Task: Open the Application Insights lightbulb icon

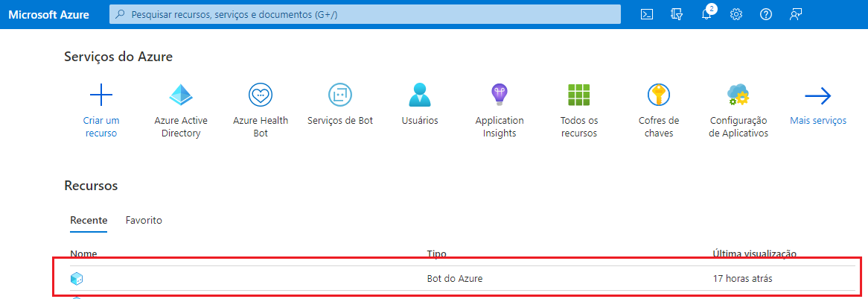Action: 500,95
